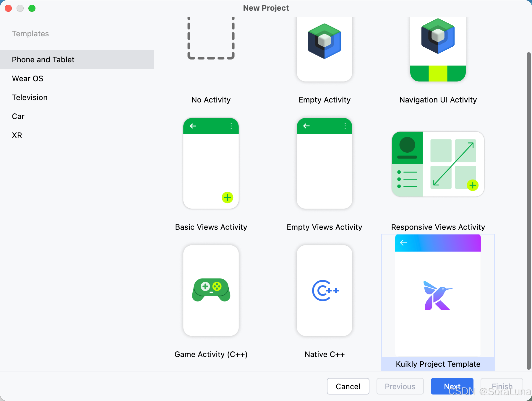Click the Kuikly Project Template label
This screenshot has height=401, width=532.
(438, 364)
